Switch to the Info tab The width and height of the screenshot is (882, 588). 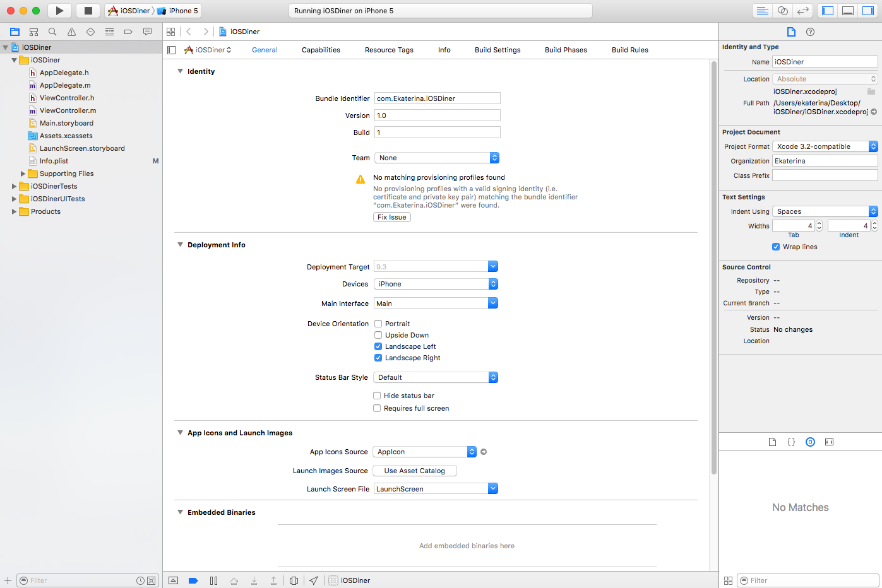[444, 50]
